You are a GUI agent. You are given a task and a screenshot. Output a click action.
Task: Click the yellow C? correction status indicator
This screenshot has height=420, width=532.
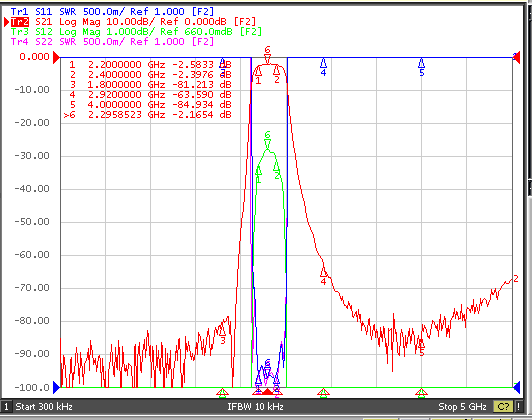504,406
